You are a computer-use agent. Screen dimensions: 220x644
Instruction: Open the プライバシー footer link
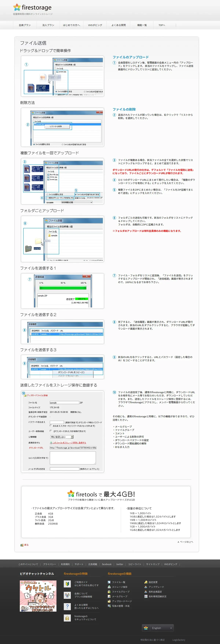coord(49,564)
